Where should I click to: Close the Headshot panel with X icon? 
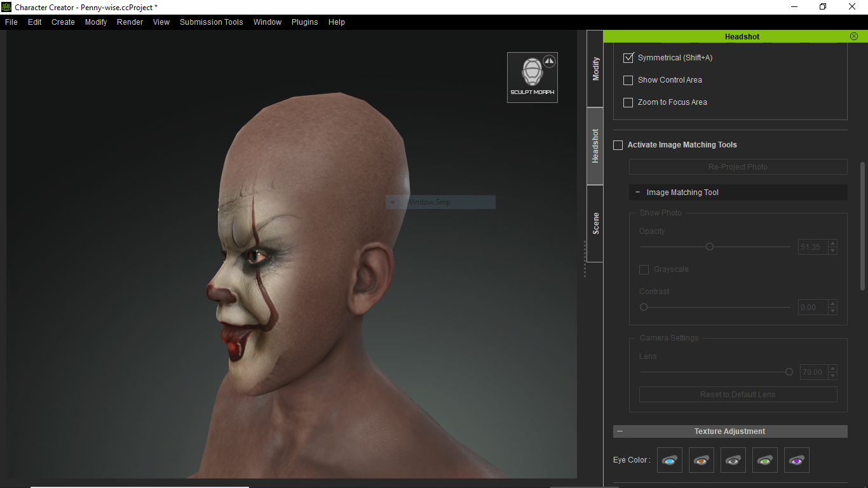(x=854, y=36)
